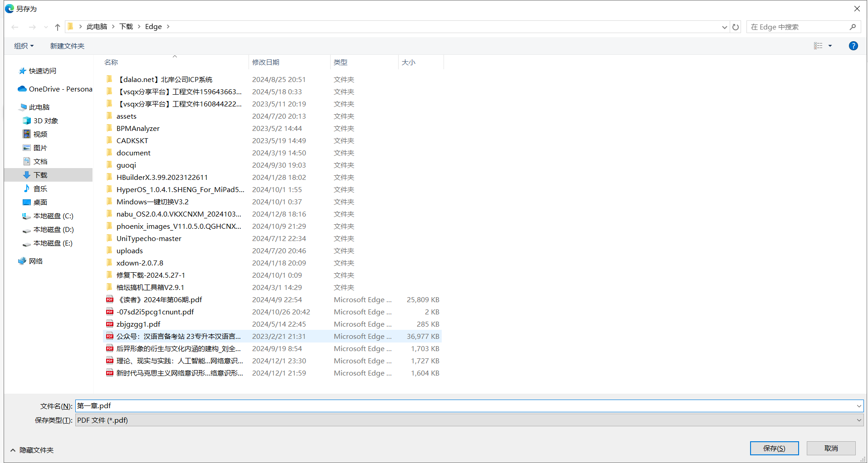Select the assets folder icon
This screenshot has height=463, width=868.
(109, 116)
